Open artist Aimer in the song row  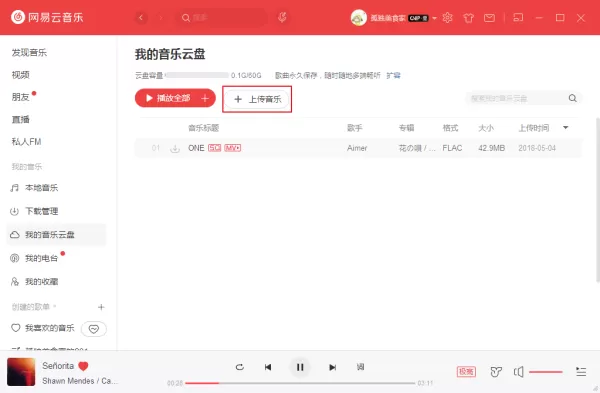(x=357, y=148)
